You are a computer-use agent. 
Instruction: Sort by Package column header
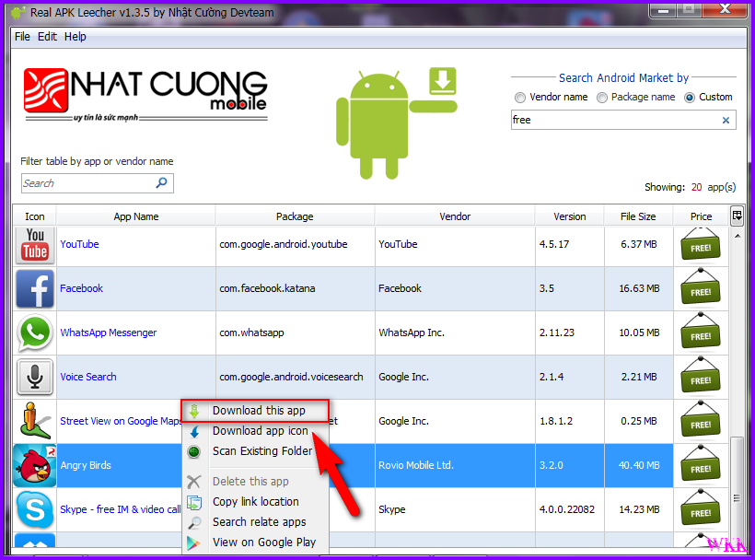coord(295,216)
